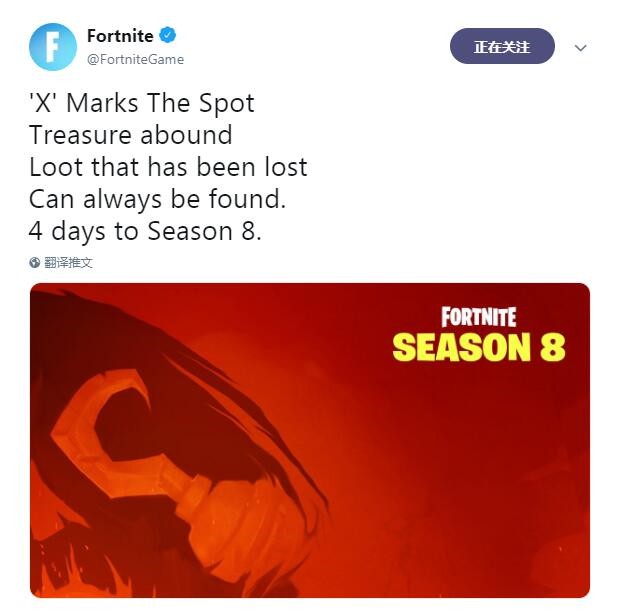Open the Season 8 teaser image
620x615 pixels.
(310, 440)
